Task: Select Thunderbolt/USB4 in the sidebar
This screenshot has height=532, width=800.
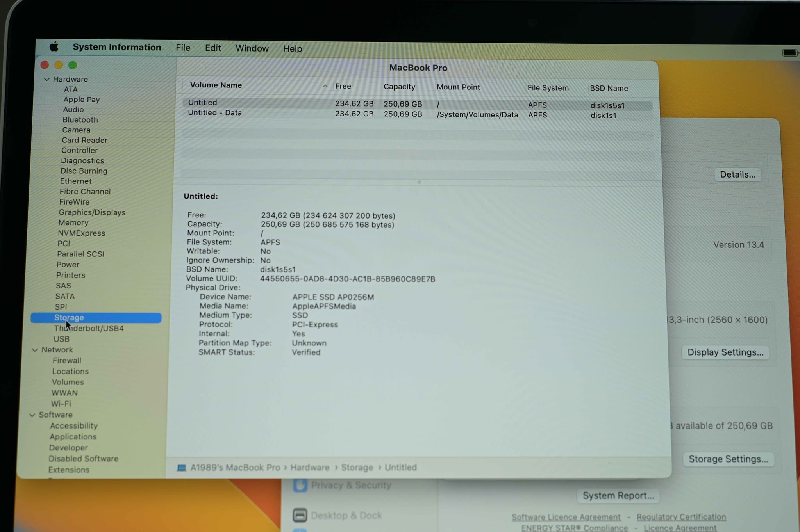Action: pos(89,328)
